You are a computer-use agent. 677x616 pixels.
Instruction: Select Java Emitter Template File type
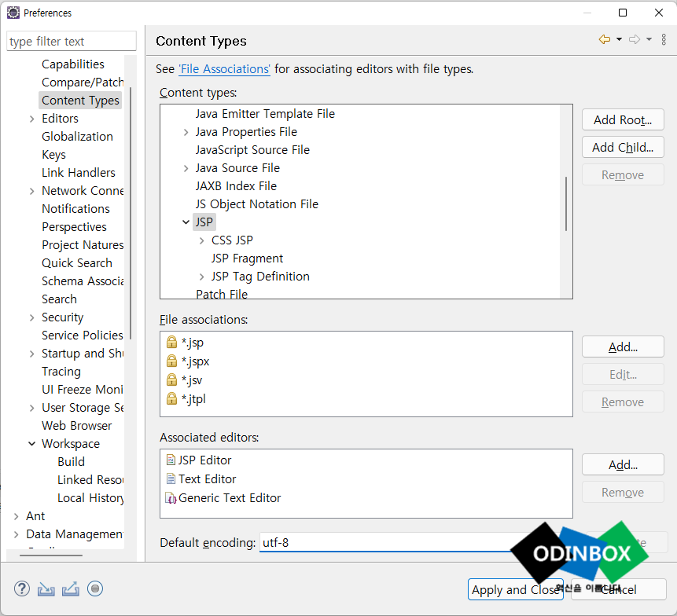pos(265,114)
